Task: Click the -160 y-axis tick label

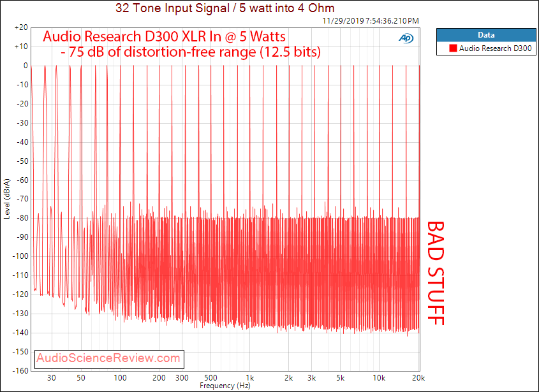Action: (20, 371)
